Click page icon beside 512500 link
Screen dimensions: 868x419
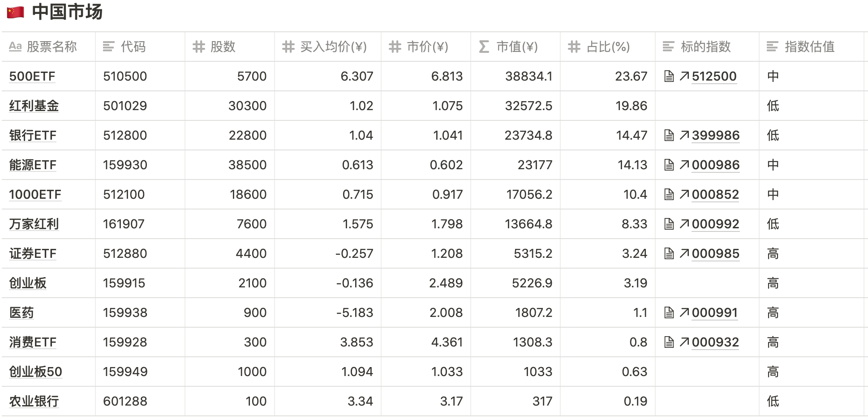(669, 77)
